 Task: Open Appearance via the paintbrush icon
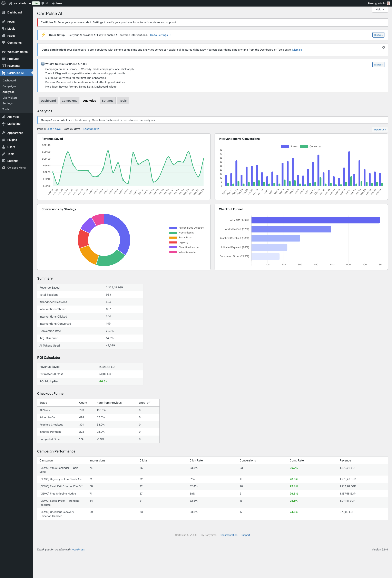[x=4, y=133]
